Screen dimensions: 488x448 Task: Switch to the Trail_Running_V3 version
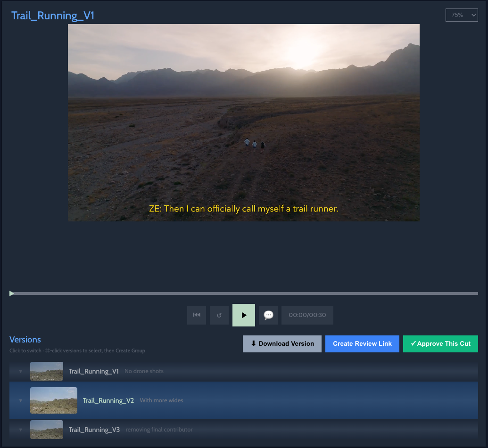click(x=94, y=429)
